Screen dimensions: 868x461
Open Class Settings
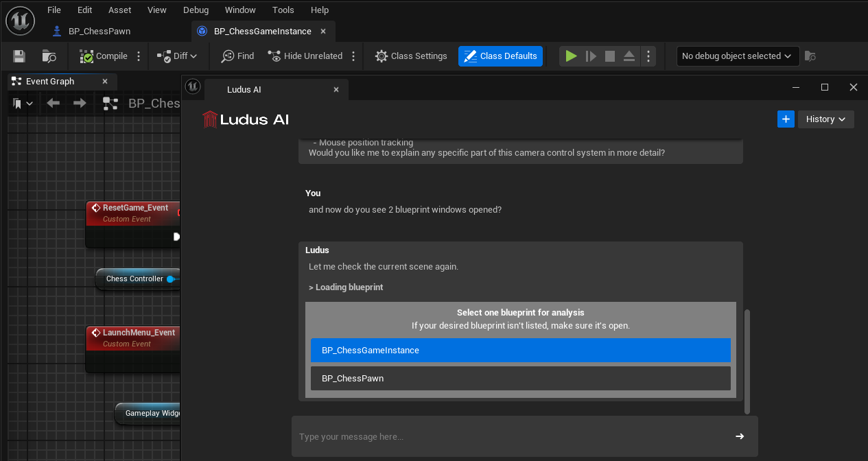(x=411, y=56)
